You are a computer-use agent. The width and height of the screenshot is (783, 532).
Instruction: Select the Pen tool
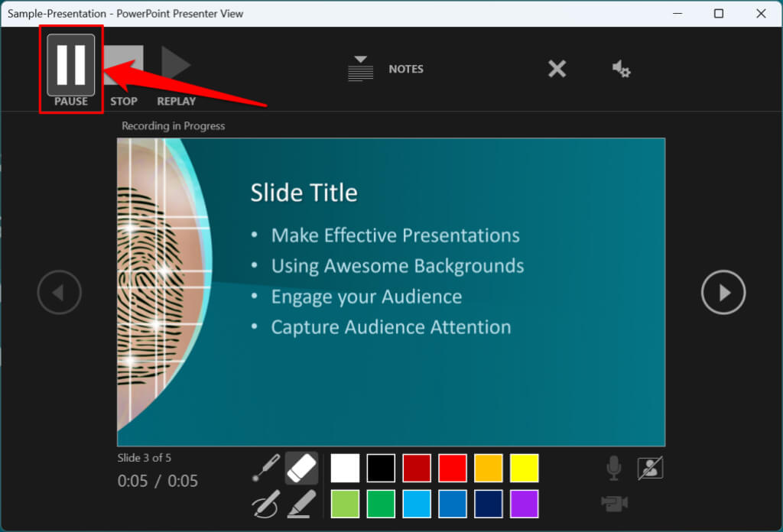pos(266,504)
